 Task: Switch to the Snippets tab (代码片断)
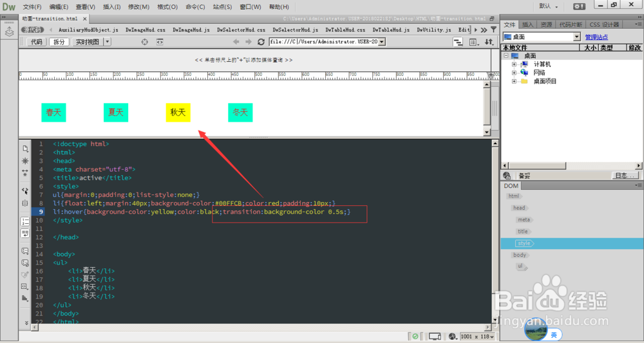[571, 24]
